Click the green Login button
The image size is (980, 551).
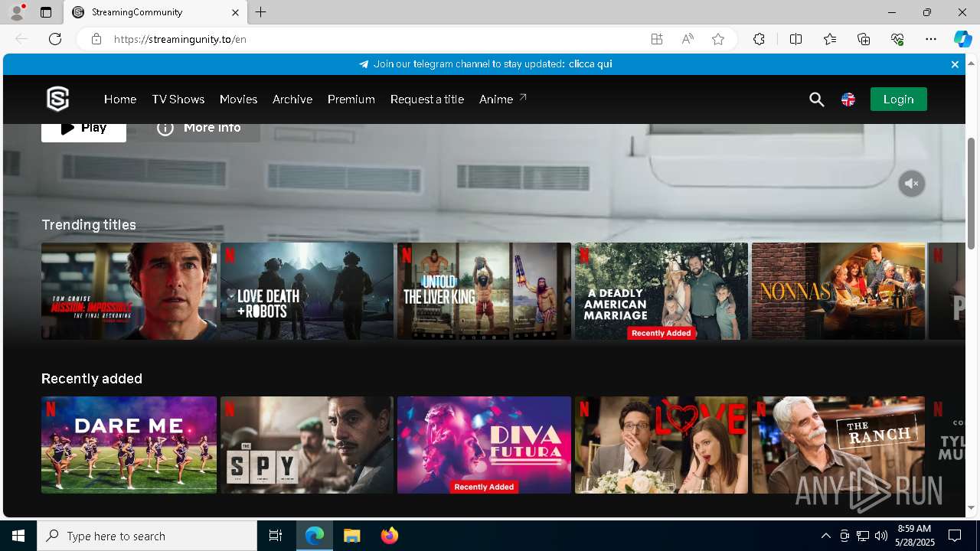pyautogui.click(x=898, y=99)
